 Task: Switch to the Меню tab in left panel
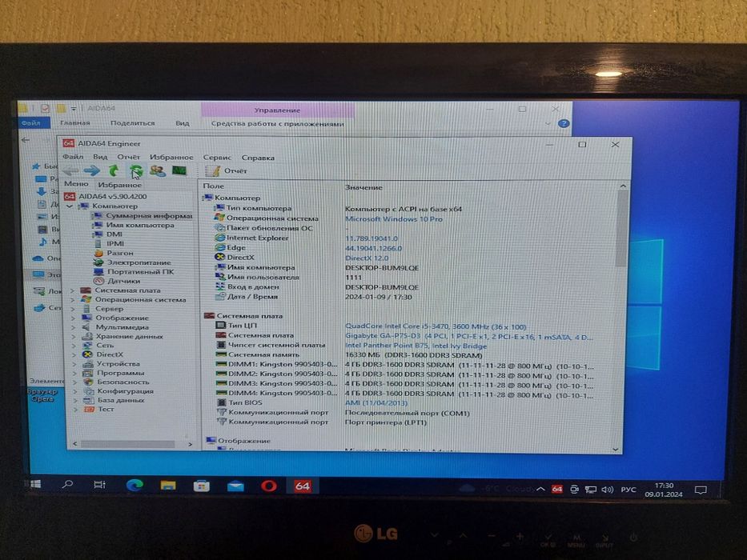point(76,184)
